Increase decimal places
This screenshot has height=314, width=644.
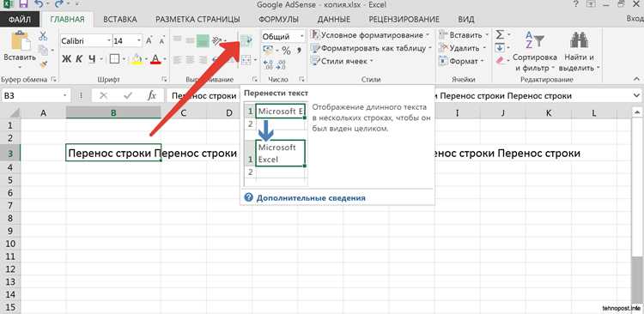[269, 64]
